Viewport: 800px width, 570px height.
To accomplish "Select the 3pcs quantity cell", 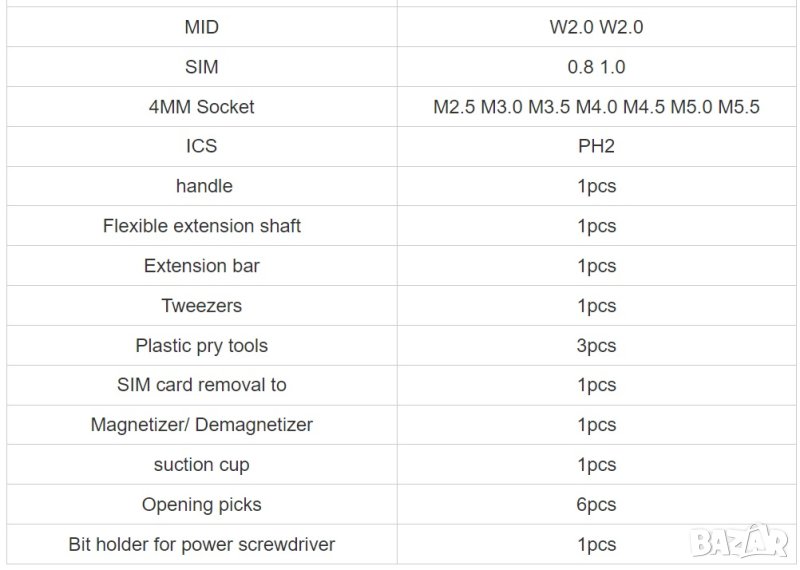I will click(x=596, y=346).
